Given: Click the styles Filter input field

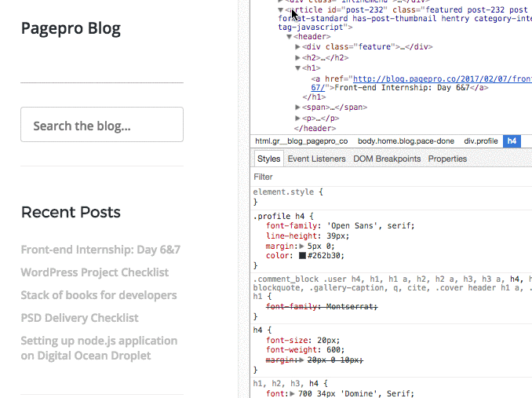Looking at the screenshot, I should coord(390,177).
